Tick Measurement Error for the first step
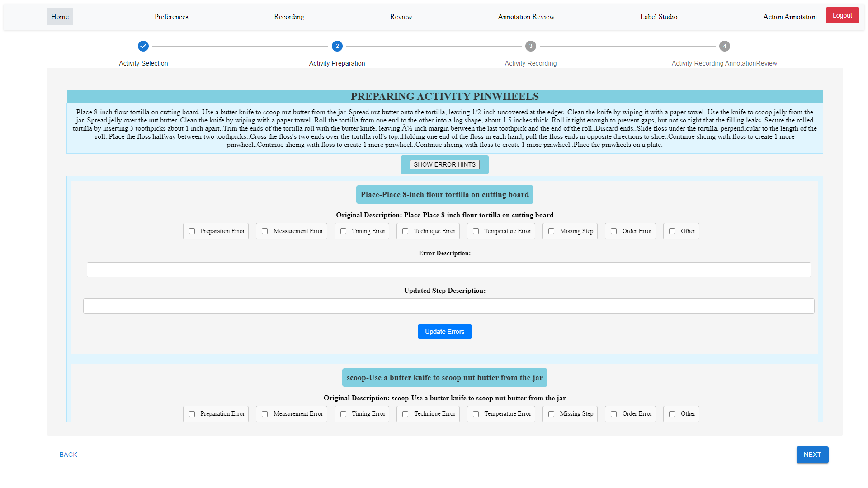This screenshot has height=488, width=868. 265,231
